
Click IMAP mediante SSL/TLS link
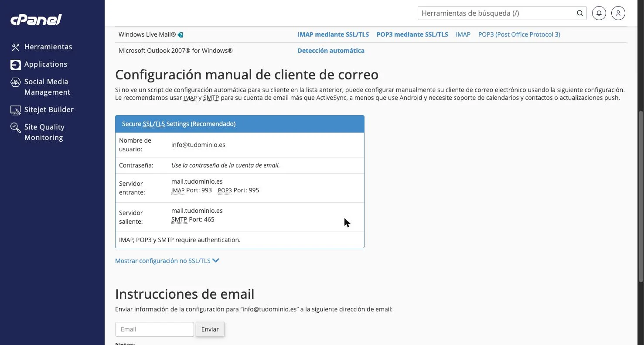333,34
